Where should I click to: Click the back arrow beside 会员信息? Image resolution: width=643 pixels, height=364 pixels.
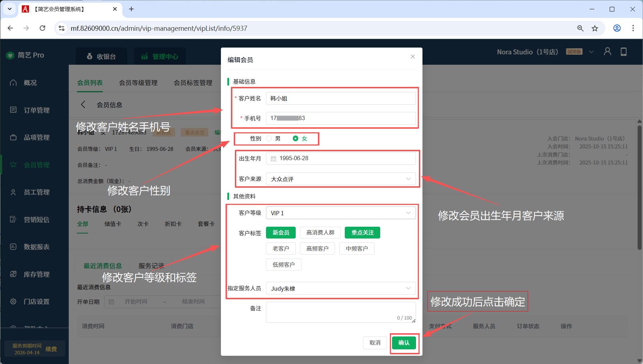(83, 104)
